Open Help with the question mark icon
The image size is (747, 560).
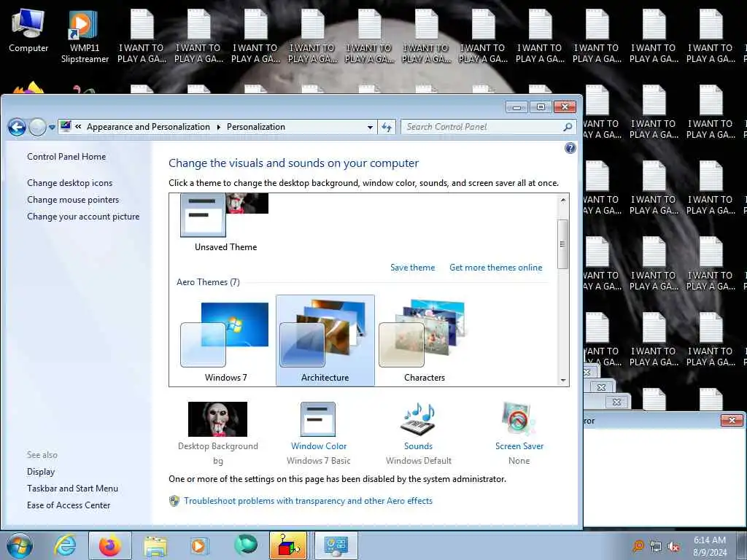(x=570, y=148)
